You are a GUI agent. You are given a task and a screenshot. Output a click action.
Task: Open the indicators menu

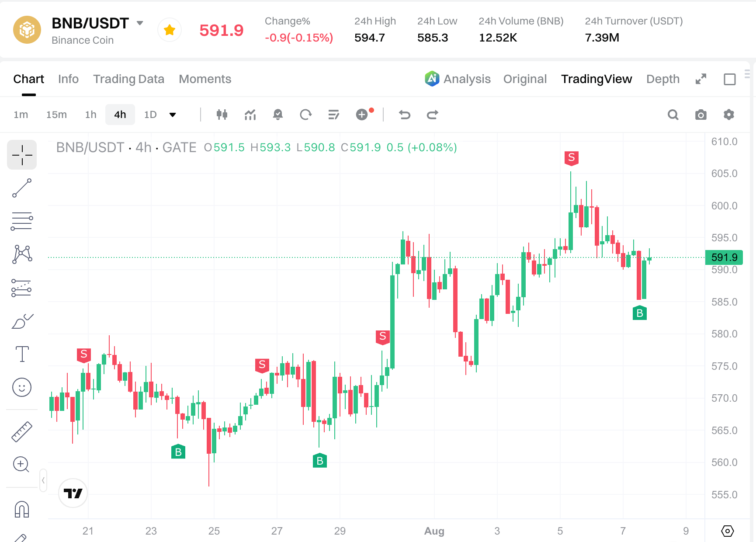click(250, 115)
